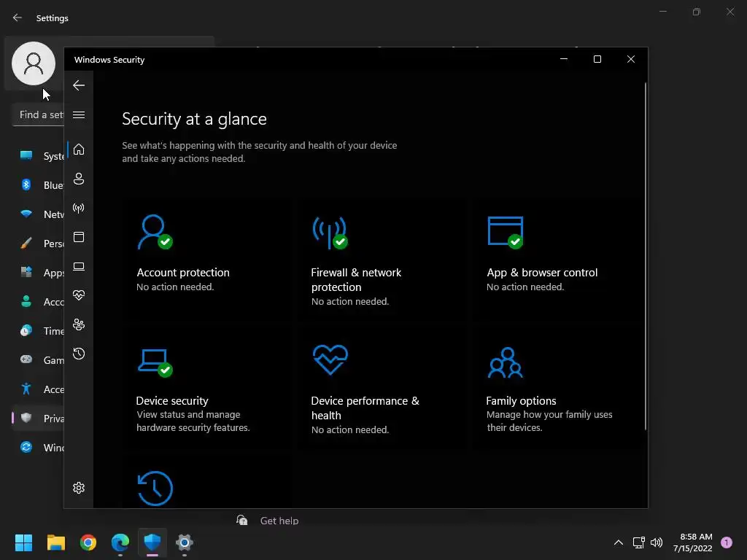Show hidden icons in system tray
The height and width of the screenshot is (560, 747).
[619, 542]
